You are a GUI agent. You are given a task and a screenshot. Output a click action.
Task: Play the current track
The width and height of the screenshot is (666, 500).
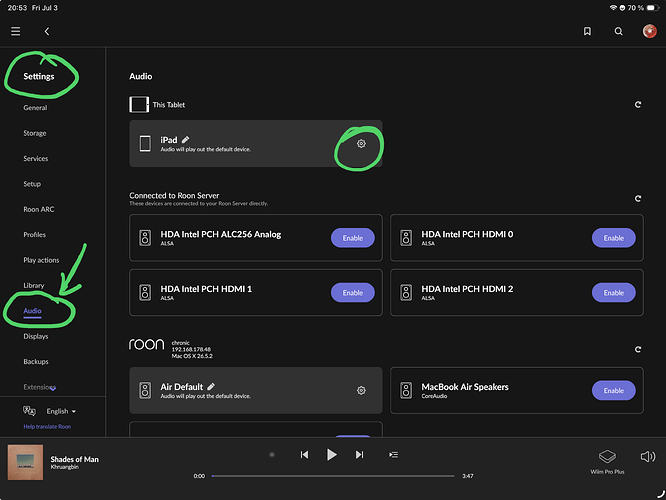tap(331, 455)
